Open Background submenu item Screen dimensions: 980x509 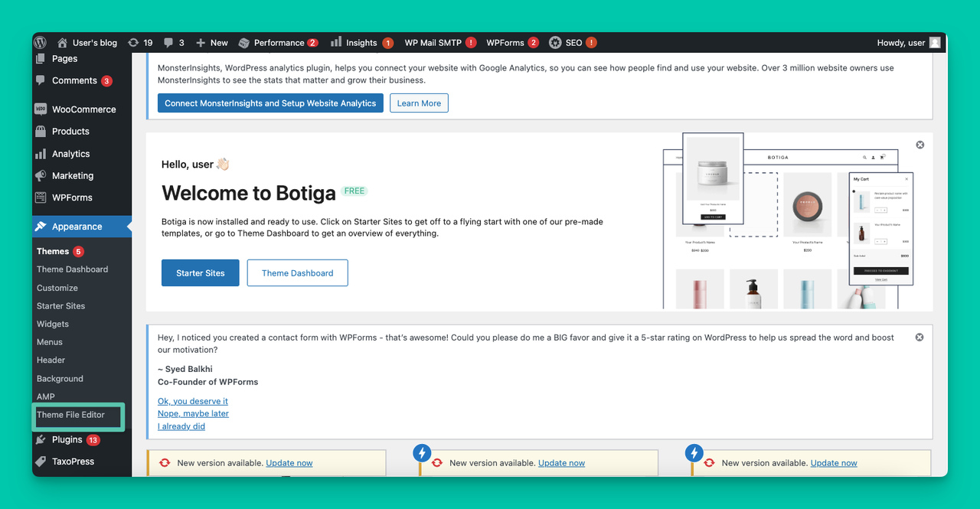(x=60, y=379)
